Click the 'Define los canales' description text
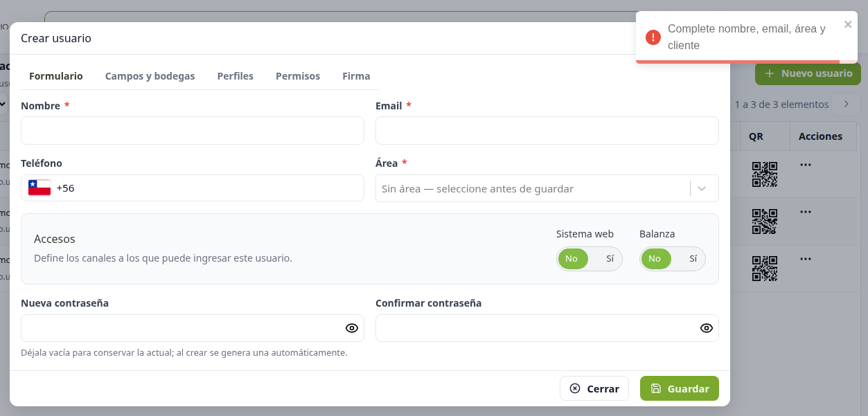Image resolution: width=868 pixels, height=416 pixels. click(x=163, y=258)
